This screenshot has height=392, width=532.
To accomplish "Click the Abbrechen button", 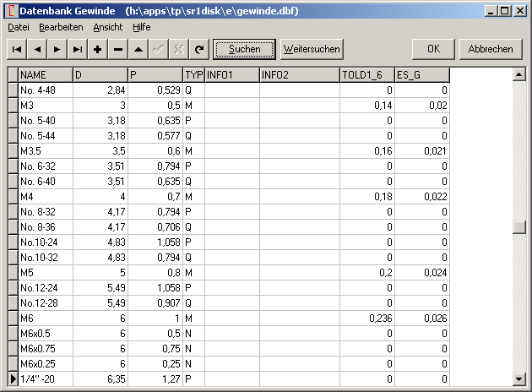I will (491, 49).
